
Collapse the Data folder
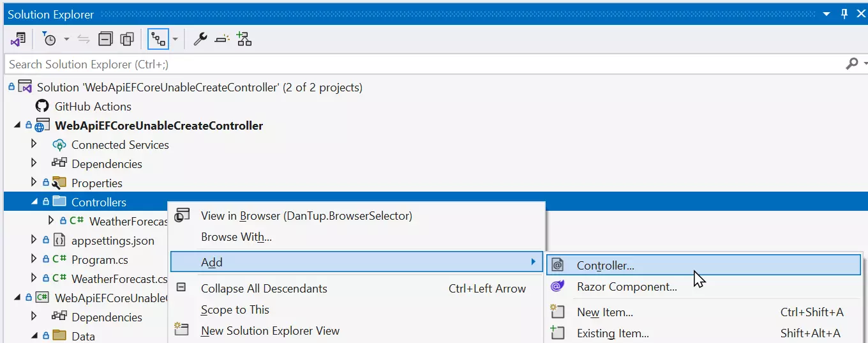[34, 336]
